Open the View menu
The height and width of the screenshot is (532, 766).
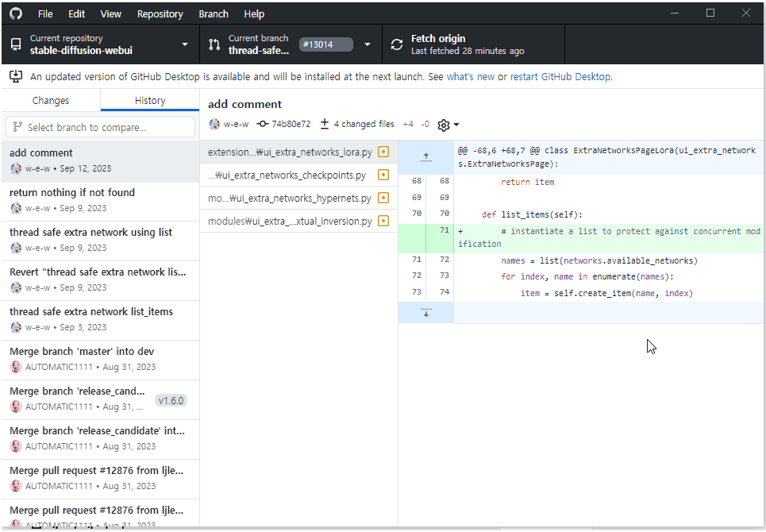pos(111,14)
